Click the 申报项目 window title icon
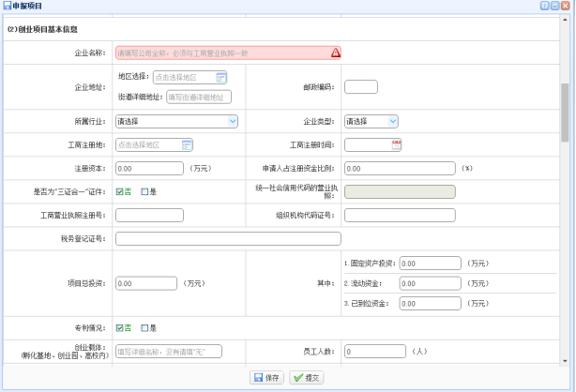The height and width of the screenshot is (392, 576). [8, 7]
